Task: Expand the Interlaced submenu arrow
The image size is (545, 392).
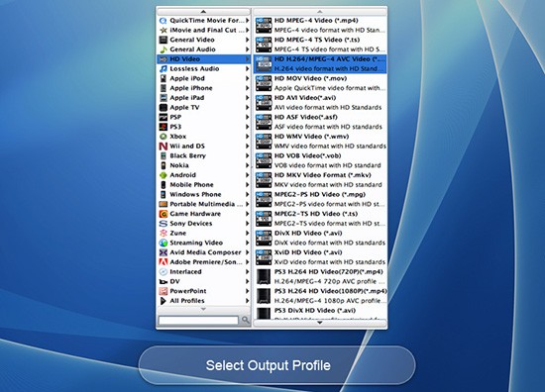Action: 248,272
